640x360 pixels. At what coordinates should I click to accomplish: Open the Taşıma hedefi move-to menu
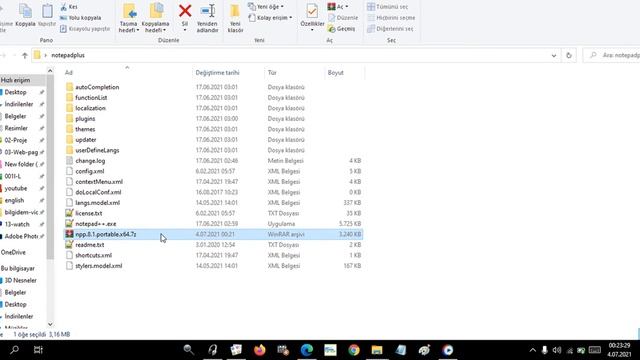129,18
